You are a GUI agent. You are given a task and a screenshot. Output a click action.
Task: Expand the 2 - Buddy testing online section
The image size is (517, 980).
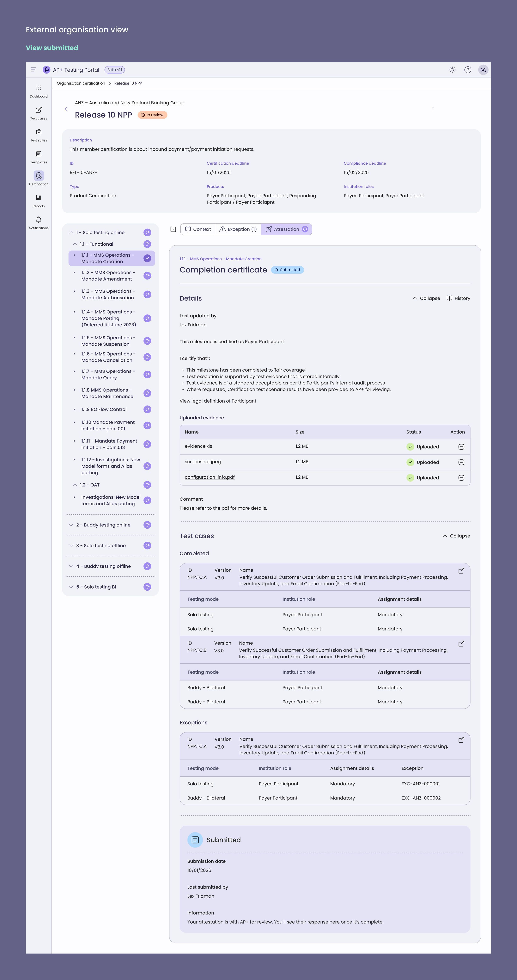71,525
